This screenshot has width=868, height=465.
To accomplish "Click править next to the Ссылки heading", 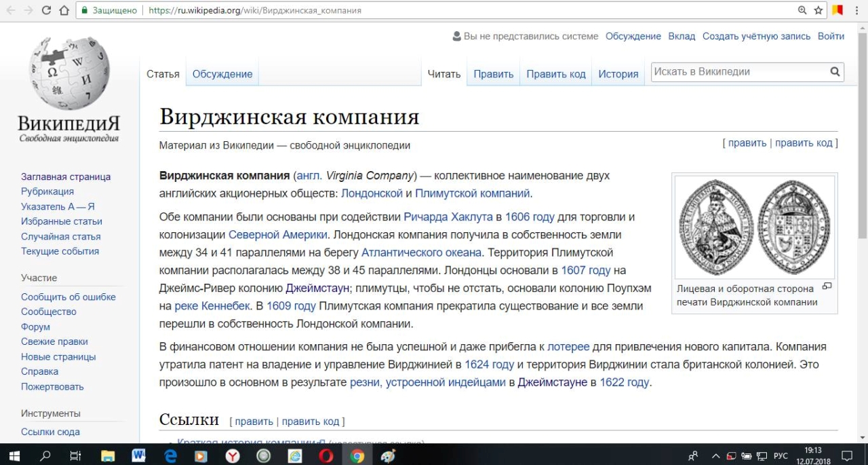I will tap(254, 422).
